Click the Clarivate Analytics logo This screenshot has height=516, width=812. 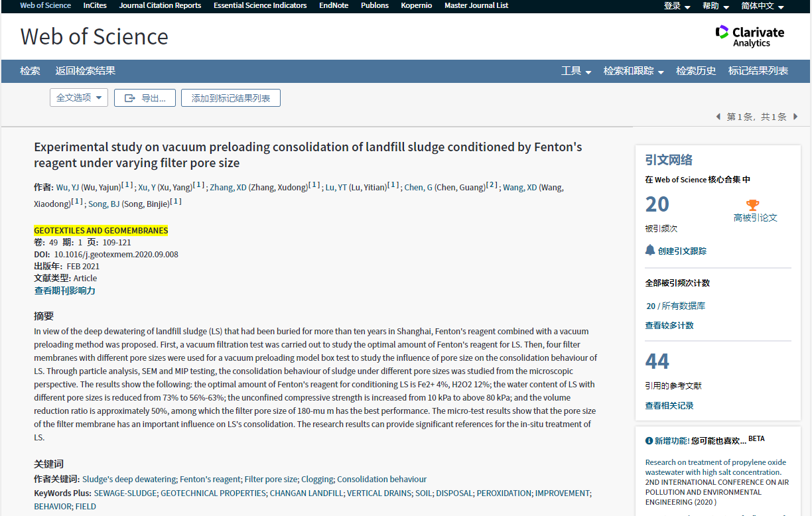pos(750,36)
